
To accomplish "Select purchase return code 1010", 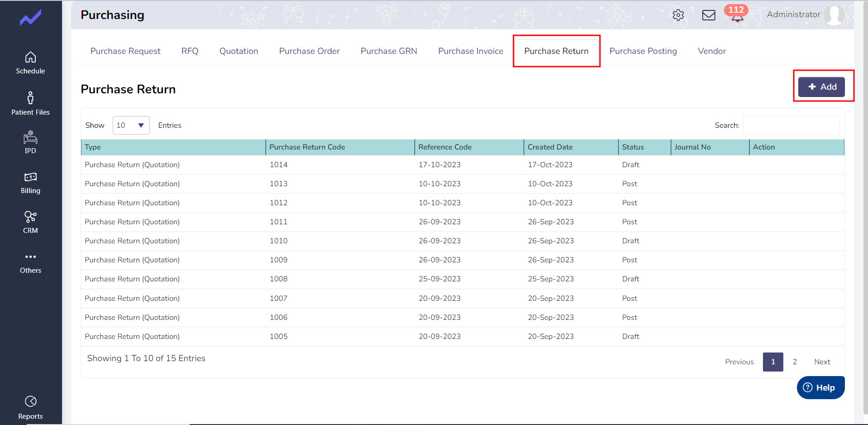I will click(278, 241).
